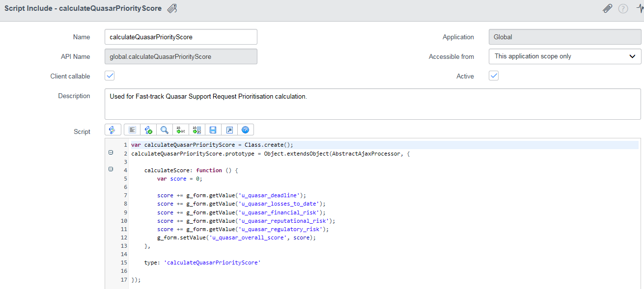Click into the Name input field
Viewport: 644px width, 289px height.
(181, 37)
